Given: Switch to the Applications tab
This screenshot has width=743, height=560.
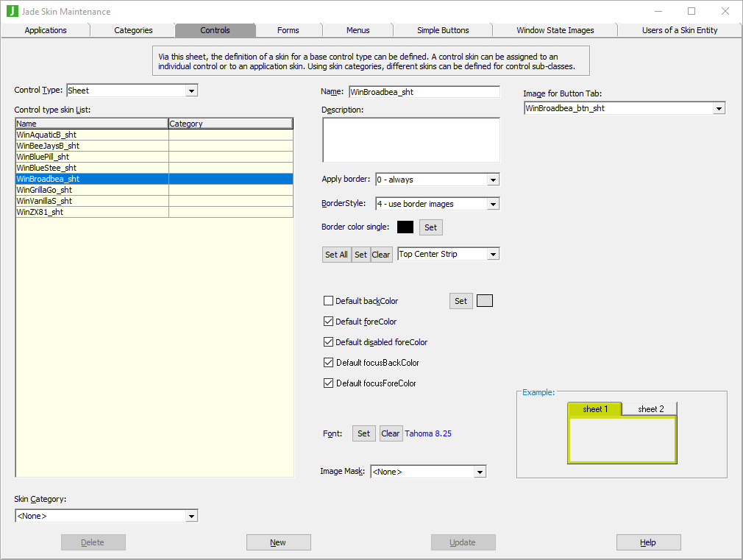Looking at the screenshot, I should click(x=46, y=30).
